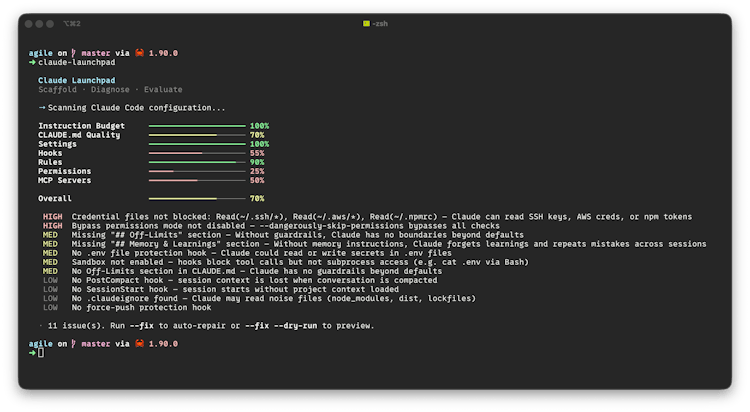Click the Instruction Budget progress bar
750x412 pixels.
pyautogui.click(x=197, y=126)
